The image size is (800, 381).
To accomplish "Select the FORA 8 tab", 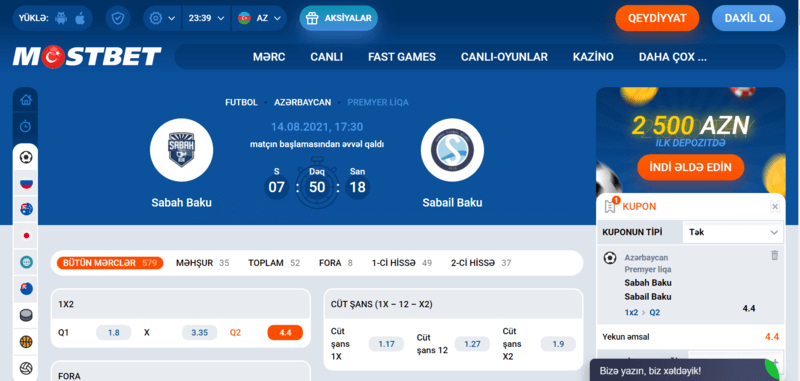I will point(336,263).
